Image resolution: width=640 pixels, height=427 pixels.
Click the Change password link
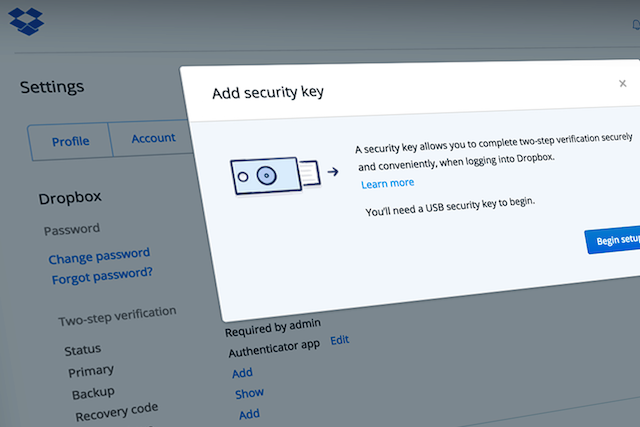click(x=99, y=256)
